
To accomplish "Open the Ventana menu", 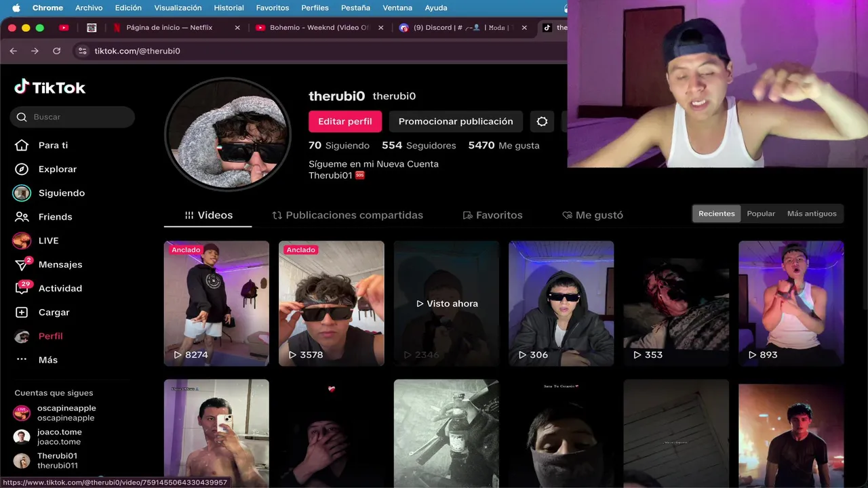I will tap(397, 7).
